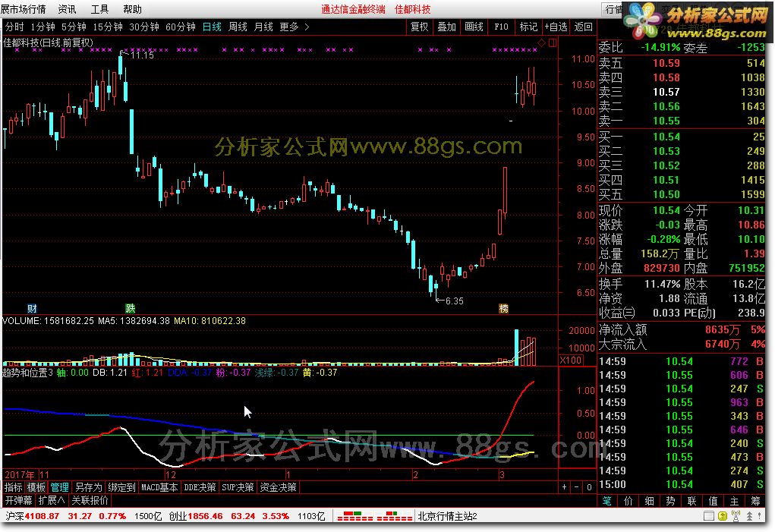Open the '工具' menu
775x532 pixels.
[99, 9]
